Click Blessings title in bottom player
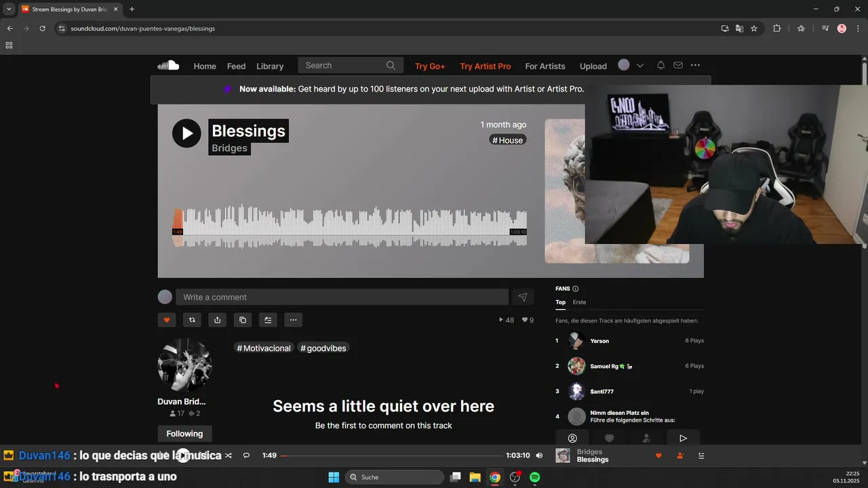The image size is (868, 488). [593, 460]
